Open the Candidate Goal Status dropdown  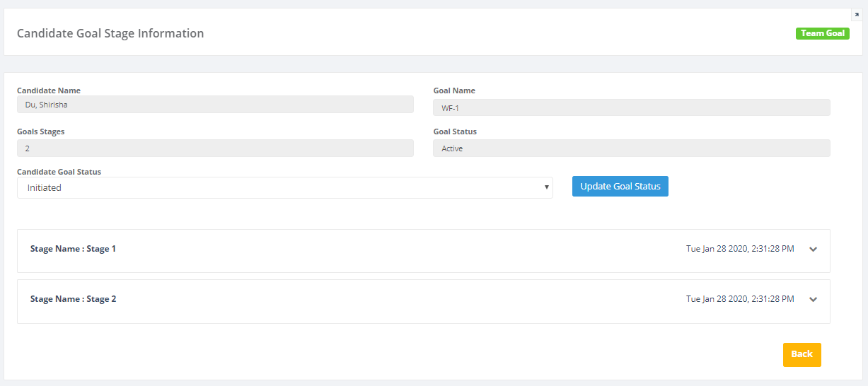284,188
